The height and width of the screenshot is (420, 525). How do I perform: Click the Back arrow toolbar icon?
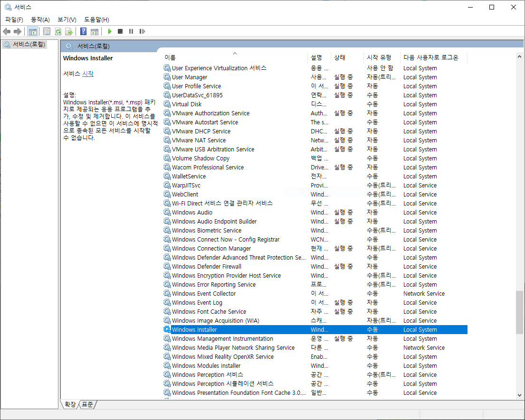[6, 31]
